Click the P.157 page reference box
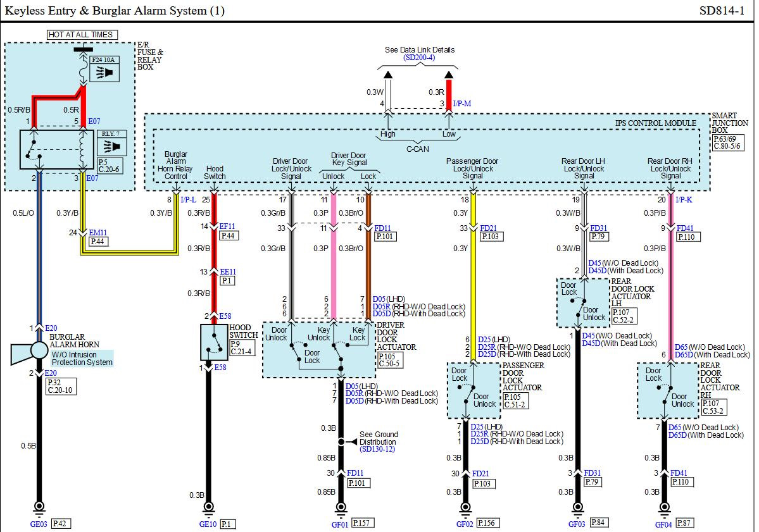Screen dimensions: 759x532 click(362, 523)
